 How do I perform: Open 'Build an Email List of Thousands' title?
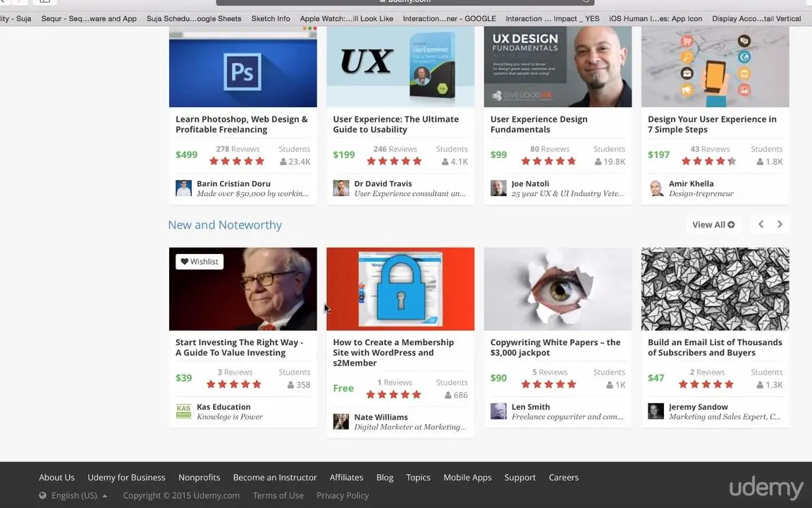coord(715,347)
